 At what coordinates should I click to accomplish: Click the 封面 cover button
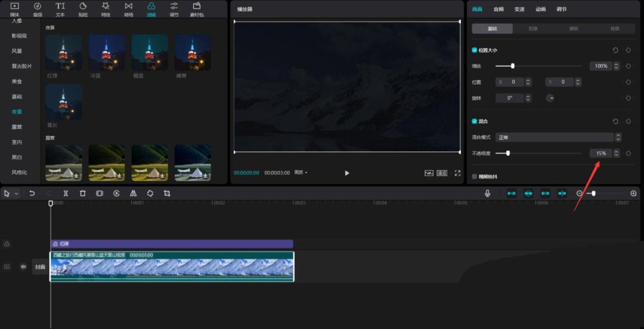pos(40,267)
